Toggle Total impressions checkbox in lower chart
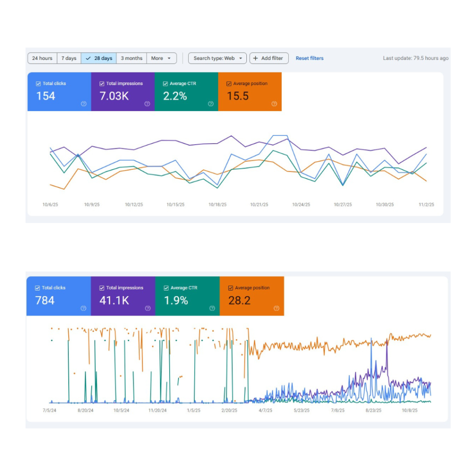The width and height of the screenshot is (476, 476). point(102,288)
